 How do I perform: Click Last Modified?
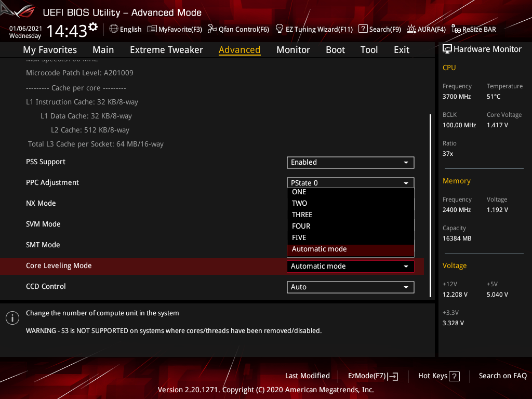[x=308, y=376]
